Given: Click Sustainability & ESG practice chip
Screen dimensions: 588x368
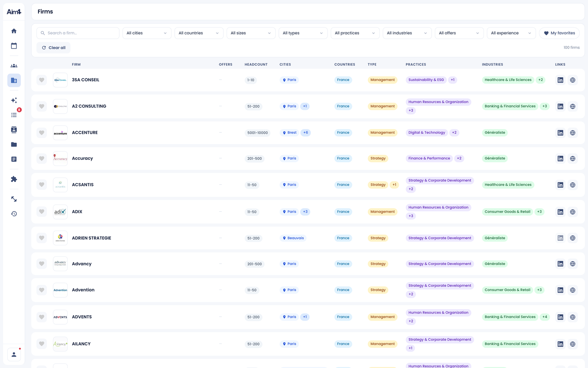Looking at the screenshot, I should tap(426, 80).
